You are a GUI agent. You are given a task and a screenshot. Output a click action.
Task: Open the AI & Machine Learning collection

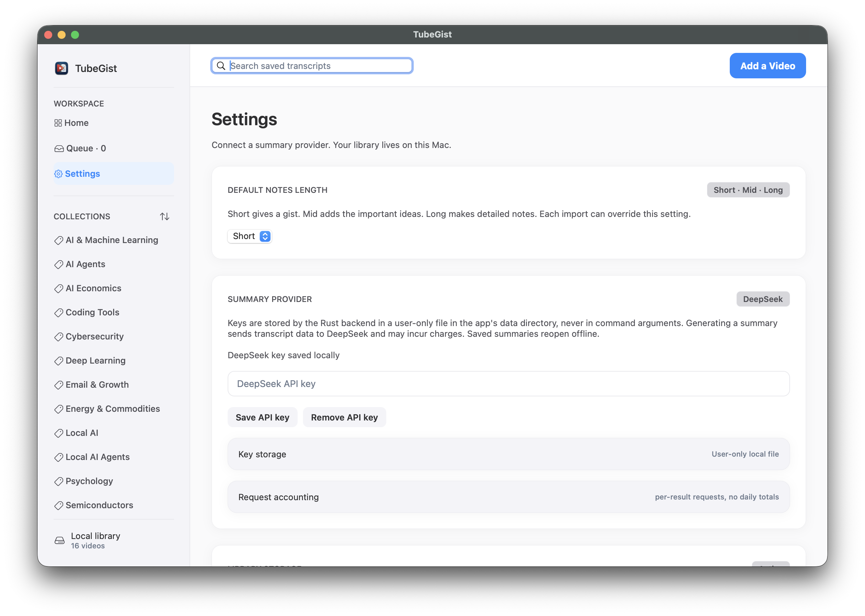[x=114, y=240]
